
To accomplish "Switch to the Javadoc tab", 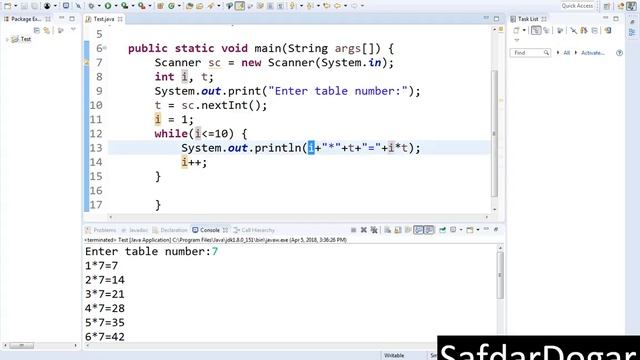I will [x=134, y=230].
